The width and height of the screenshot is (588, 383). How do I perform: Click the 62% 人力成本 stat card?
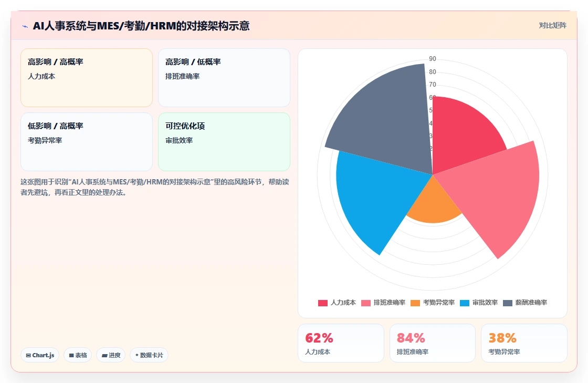[x=341, y=343]
